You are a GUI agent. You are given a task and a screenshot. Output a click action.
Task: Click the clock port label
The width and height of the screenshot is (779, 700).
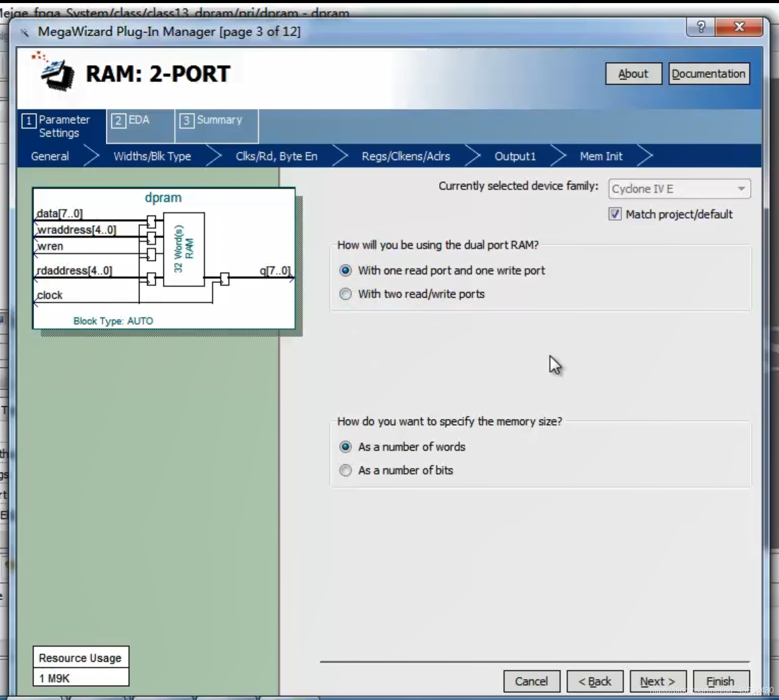coord(49,295)
